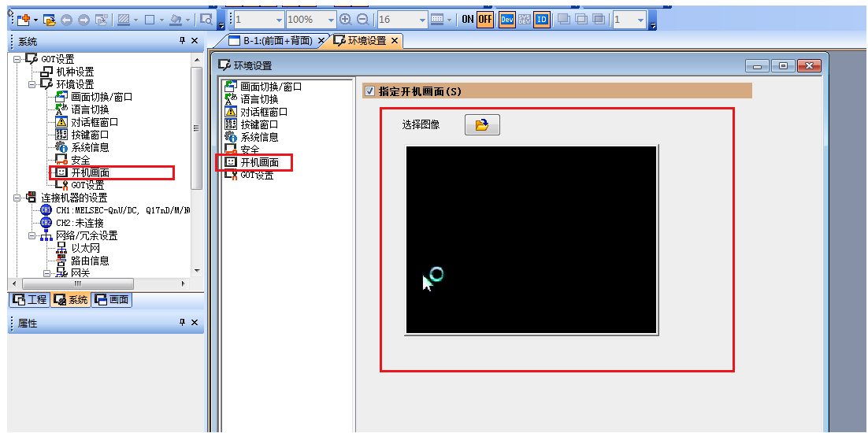Switch to the 工程 panel tab
The image size is (868, 433).
tap(29, 299)
